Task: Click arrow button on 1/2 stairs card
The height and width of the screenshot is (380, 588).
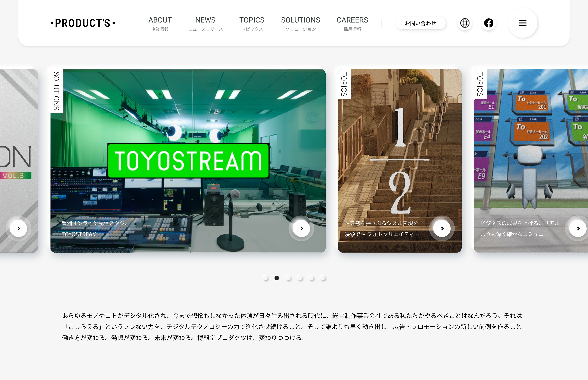Action: tap(442, 228)
